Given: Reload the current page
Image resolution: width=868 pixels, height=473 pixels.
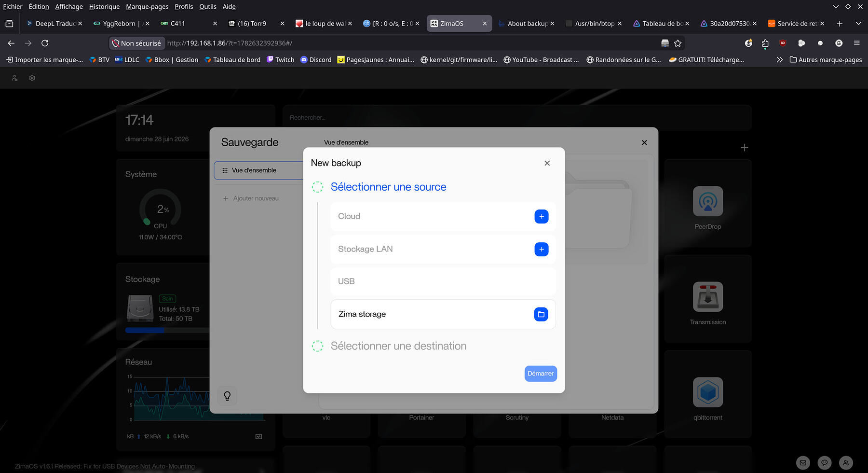Looking at the screenshot, I should pos(45,43).
